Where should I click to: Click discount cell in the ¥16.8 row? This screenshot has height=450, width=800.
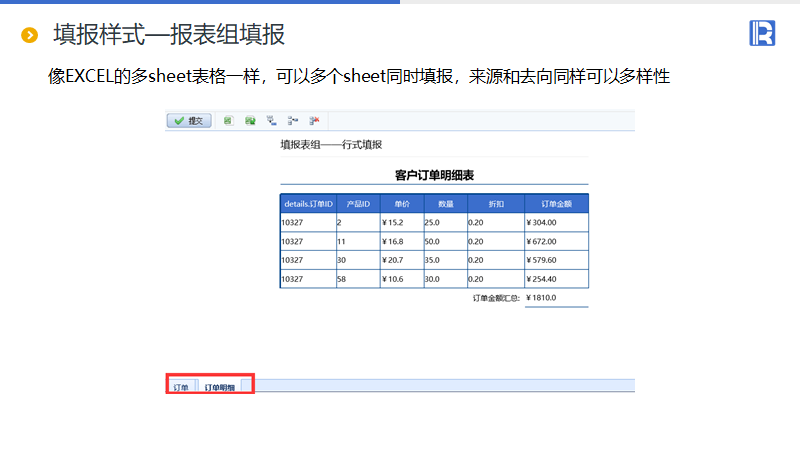click(496, 241)
